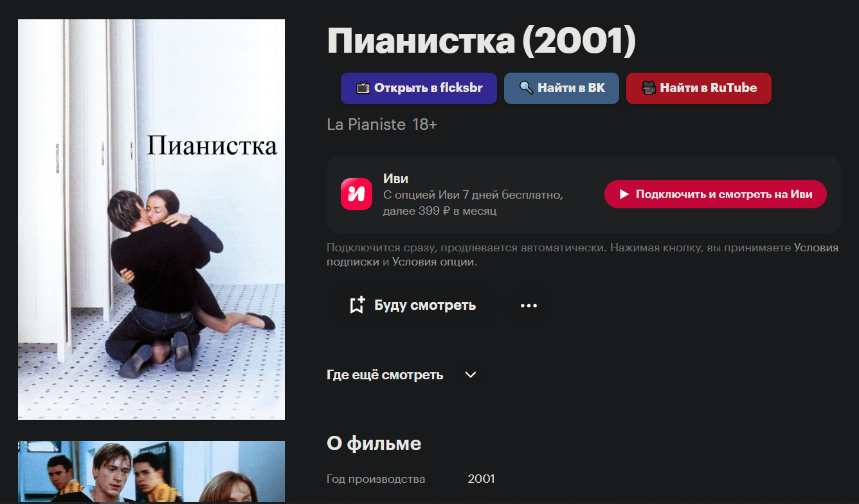The image size is (859, 504).
Task: Open the movie still thumbnail below poster
Action: (x=151, y=471)
